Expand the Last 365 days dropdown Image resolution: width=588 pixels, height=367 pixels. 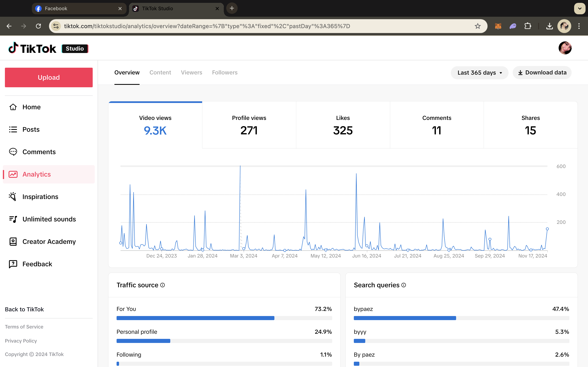pos(479,73)
